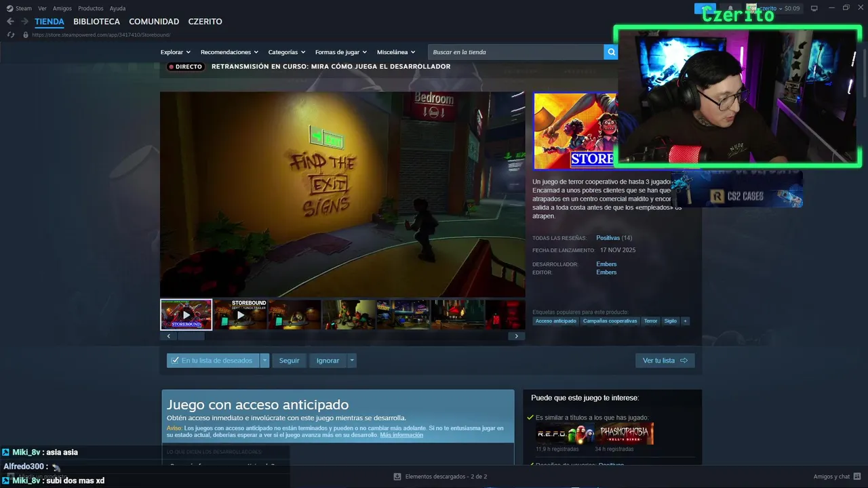Open the CZERITO profile tab
Viewport: 868px width, 488px height.
point(205,22)
